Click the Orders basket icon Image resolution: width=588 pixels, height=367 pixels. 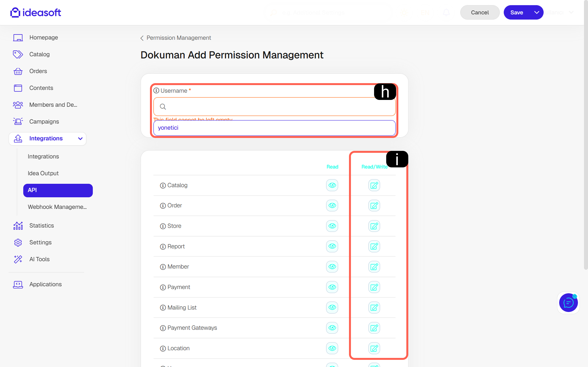(18, 71)
